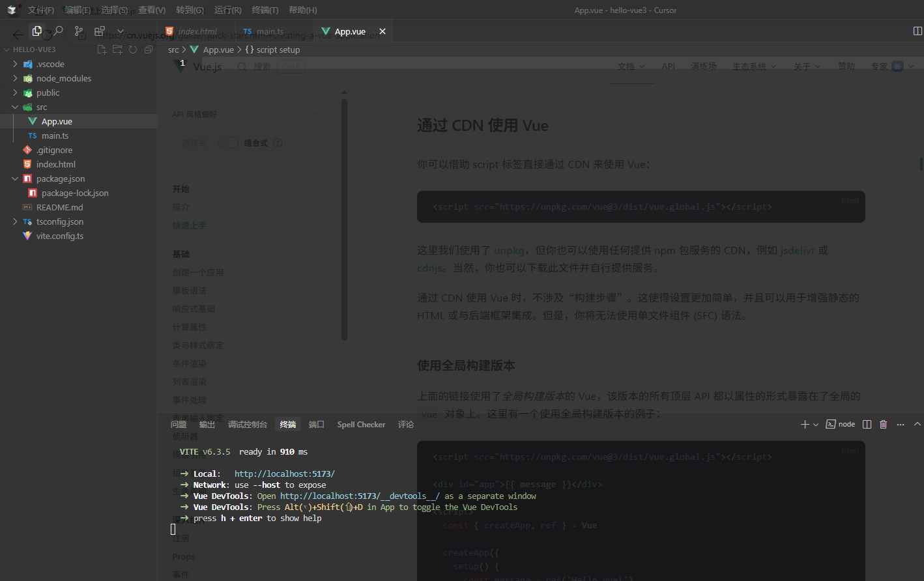The height and width of the screenshot is (581, 924).
Task: Click the 搜索 search box in the browser page
Action: point(270,66)
